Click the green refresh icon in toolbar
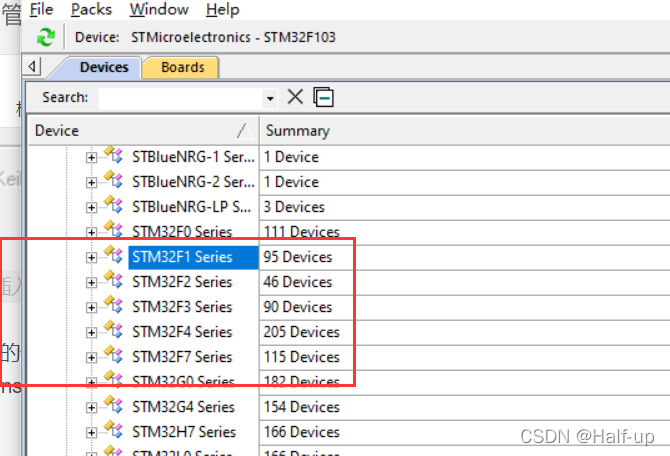The height and width of the screenshot is (456, 670). 46,37
